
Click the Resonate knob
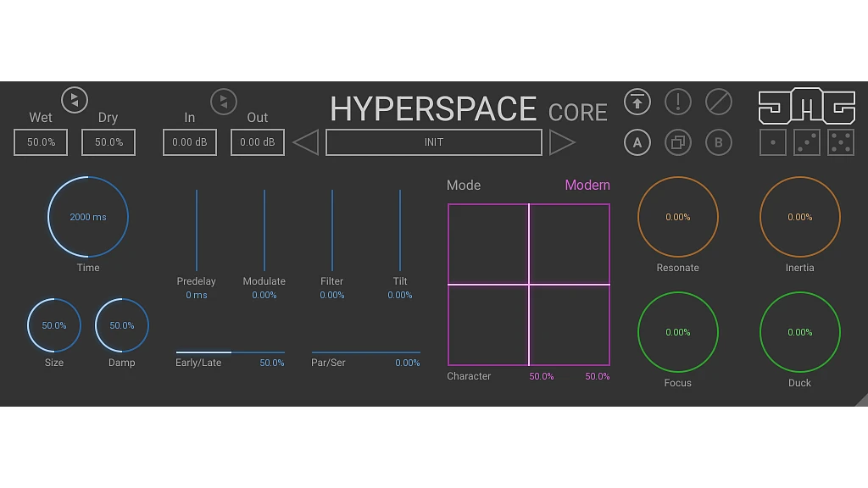[x=677, y=217]
